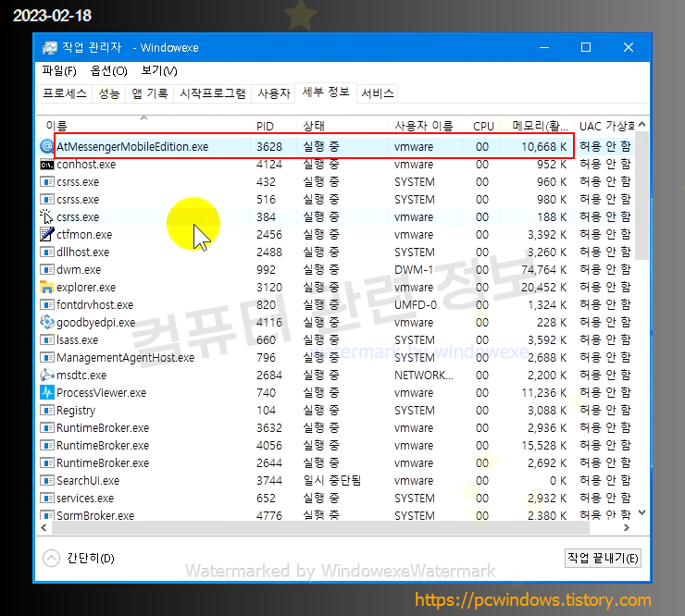Click the NETWORK... user name cell
Viewport: 685px width, 616px height.
tap(424, 375)
